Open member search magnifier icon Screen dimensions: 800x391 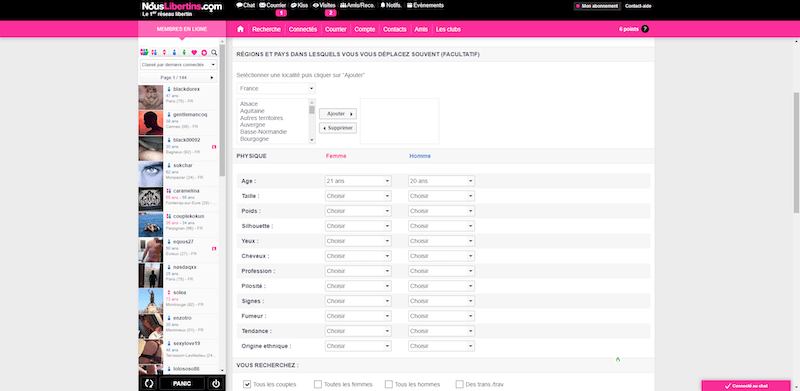[214, 52]
